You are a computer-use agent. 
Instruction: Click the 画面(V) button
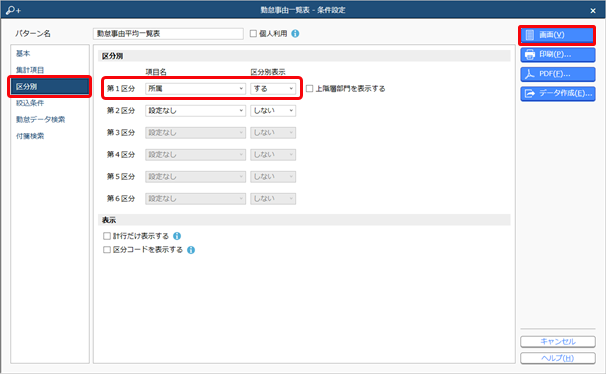557,35
